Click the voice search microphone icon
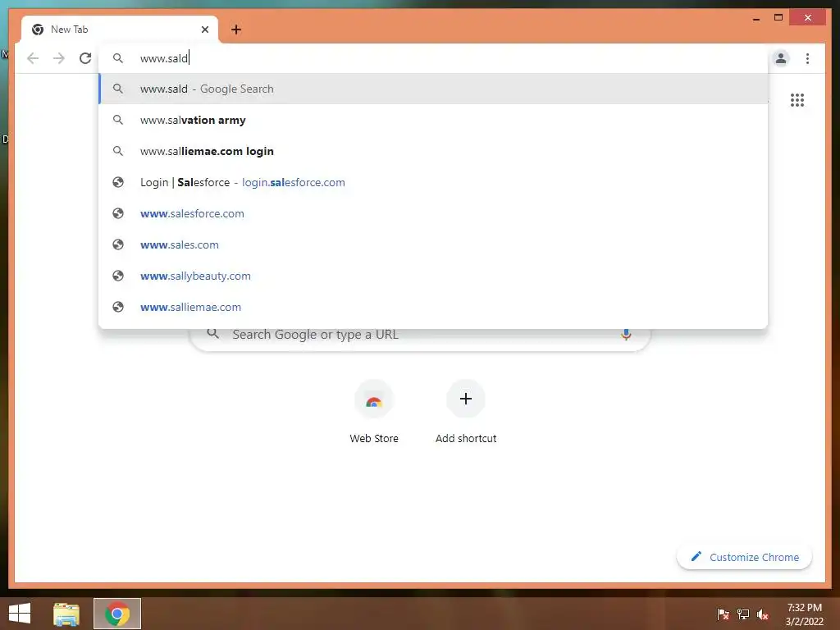Screen dimensions: 840x630 click(x=625, y=335)
